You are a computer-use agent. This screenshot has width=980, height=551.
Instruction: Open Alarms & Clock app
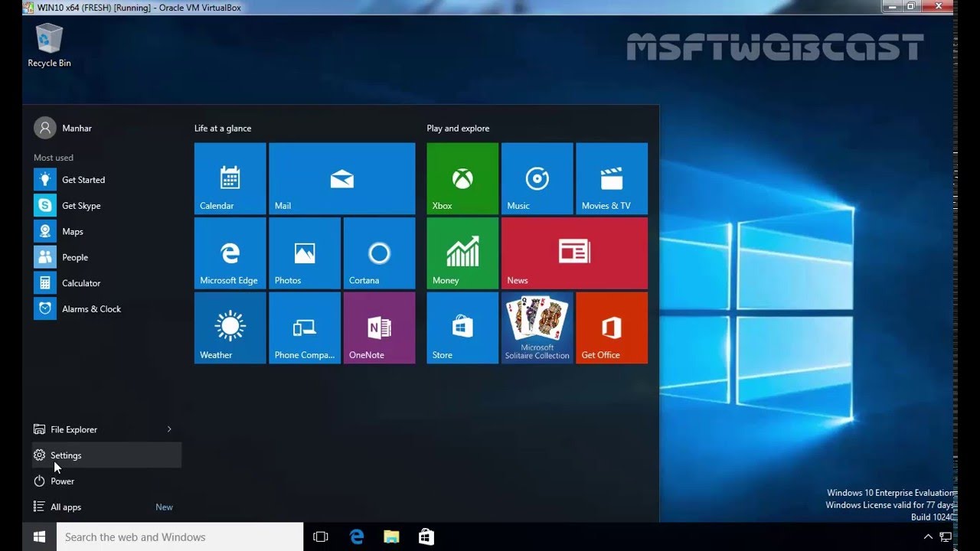pos(106,309)
